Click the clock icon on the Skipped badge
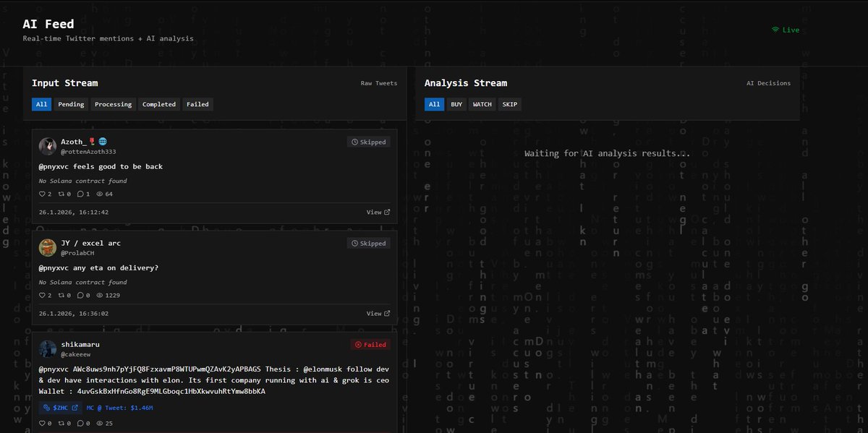The width and height of the screenshot is (868, 433). [355, 142]
